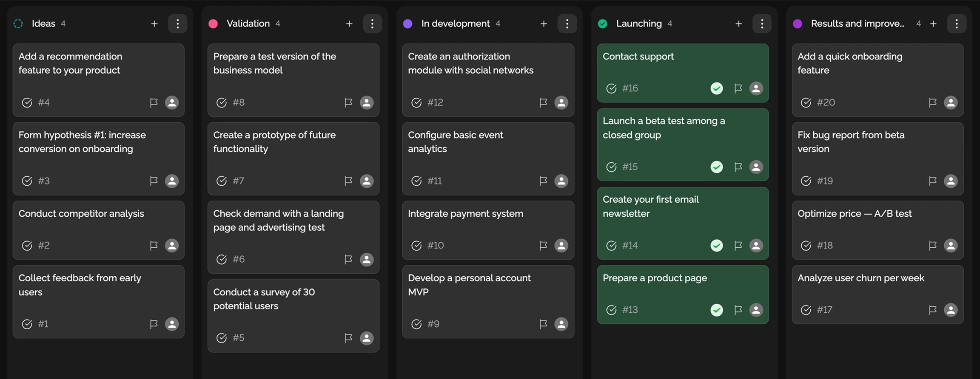Expand Results and improvements column options
The image size is (980, 379).
tap(957, 24)
